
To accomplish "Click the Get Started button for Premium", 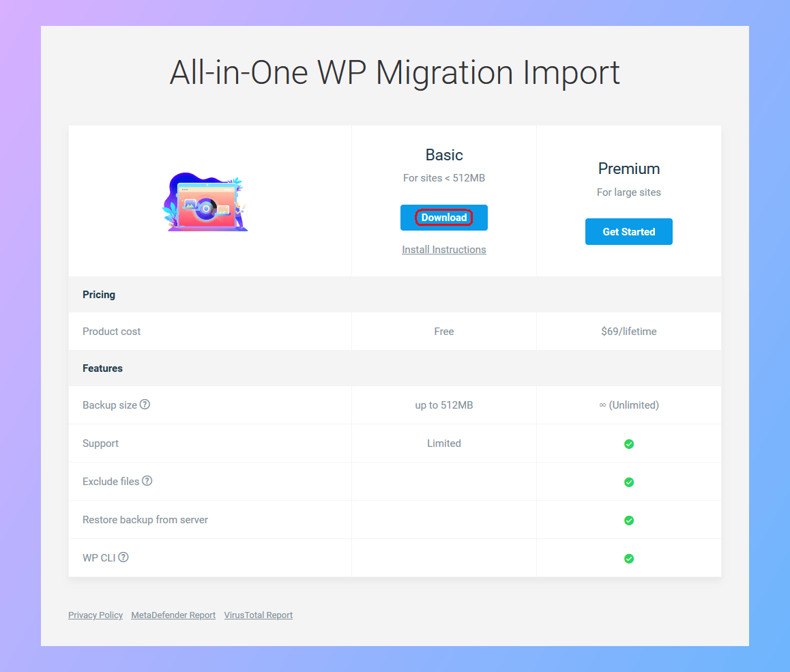I will 629,232.
